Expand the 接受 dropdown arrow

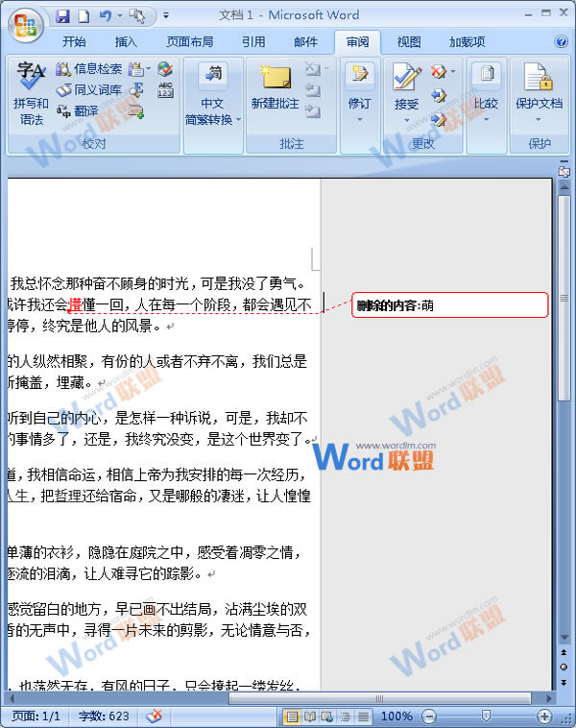(407, 120)
